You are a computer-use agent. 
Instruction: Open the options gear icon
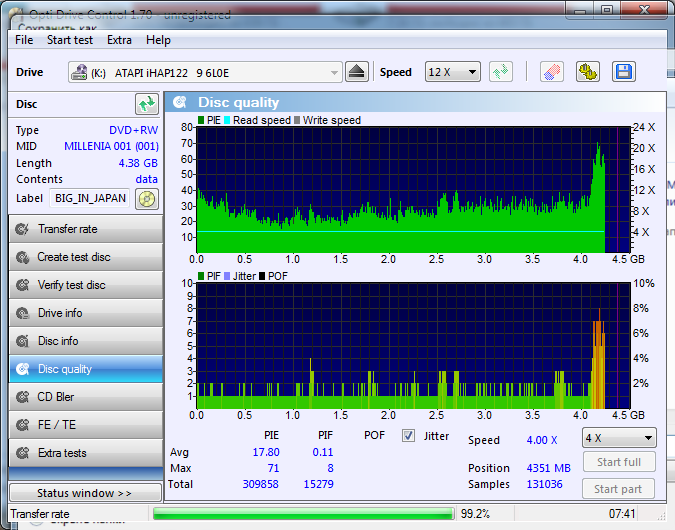pyautogui.click(x=587, y=72)
